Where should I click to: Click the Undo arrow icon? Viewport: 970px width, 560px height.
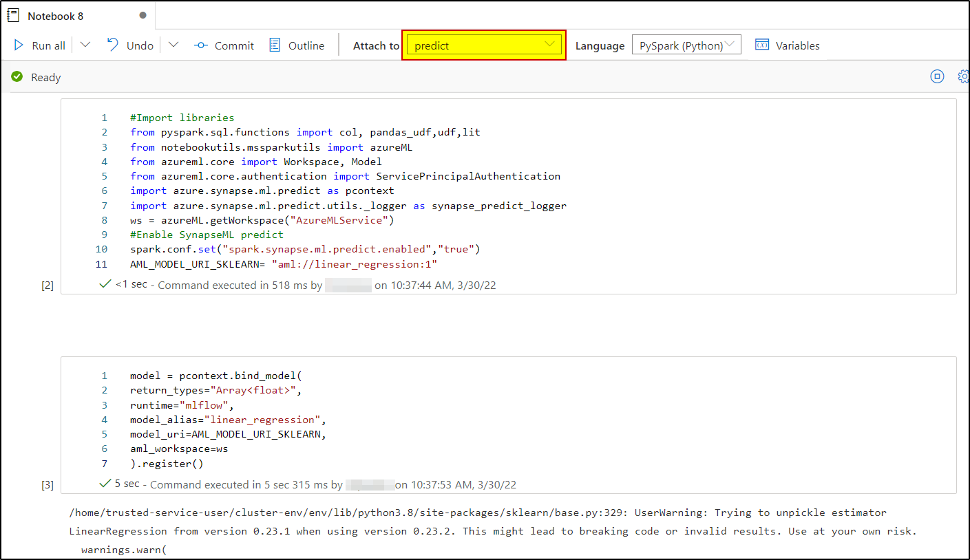tap(113, 45)
